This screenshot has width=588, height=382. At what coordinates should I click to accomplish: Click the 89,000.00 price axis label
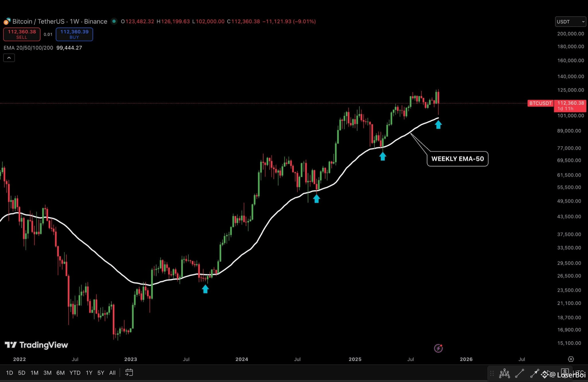[569, 131]
